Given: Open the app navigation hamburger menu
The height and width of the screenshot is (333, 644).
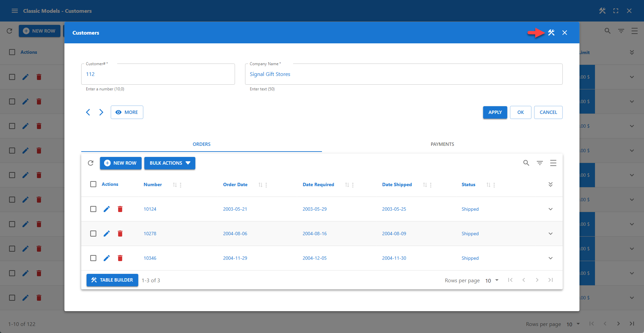Looking at the screenshot, I should (14, 10).
